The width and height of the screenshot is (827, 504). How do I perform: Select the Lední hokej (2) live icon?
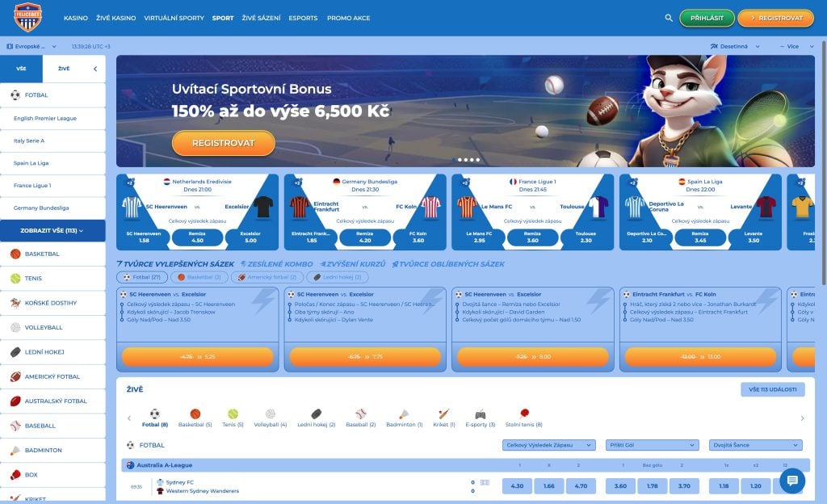point(317,414)
